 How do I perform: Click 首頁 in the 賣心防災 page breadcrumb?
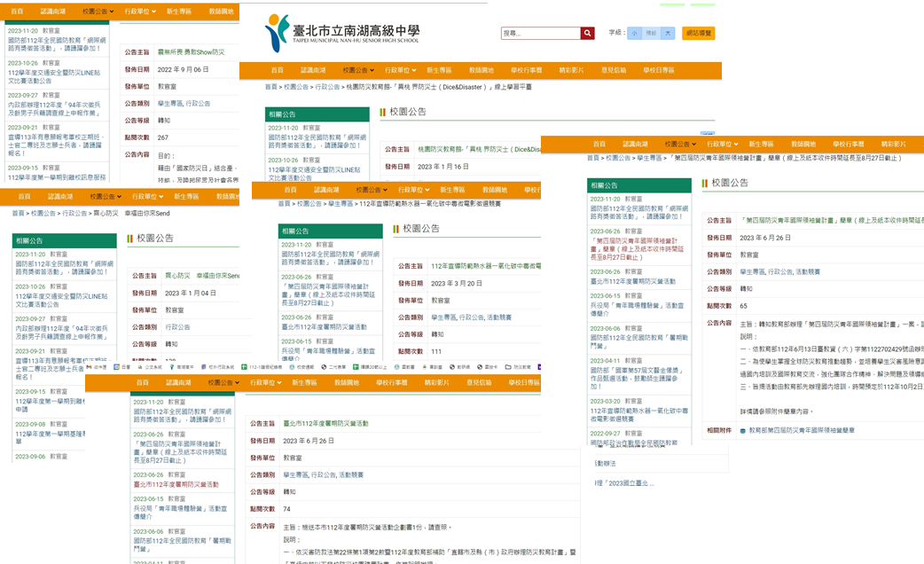tap(19, 214)
